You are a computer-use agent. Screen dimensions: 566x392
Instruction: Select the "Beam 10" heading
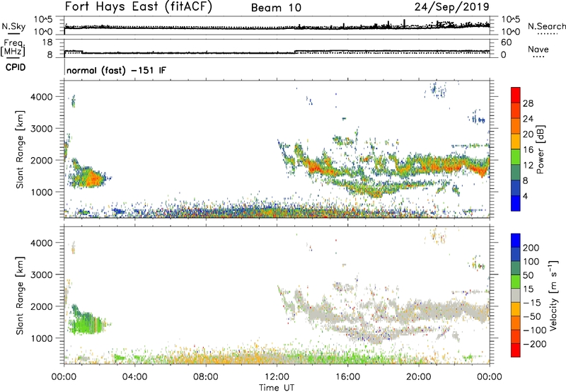pos(276,8)
